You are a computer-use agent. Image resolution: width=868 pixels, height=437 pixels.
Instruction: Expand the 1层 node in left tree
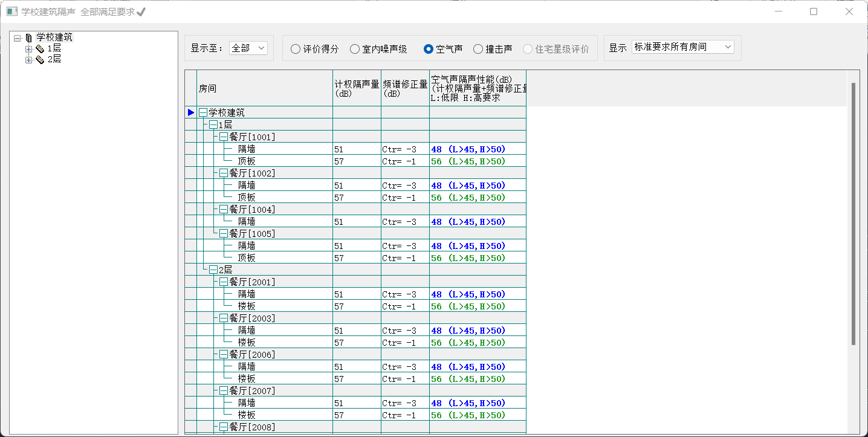pyautogui.click(x=28, y=49)
